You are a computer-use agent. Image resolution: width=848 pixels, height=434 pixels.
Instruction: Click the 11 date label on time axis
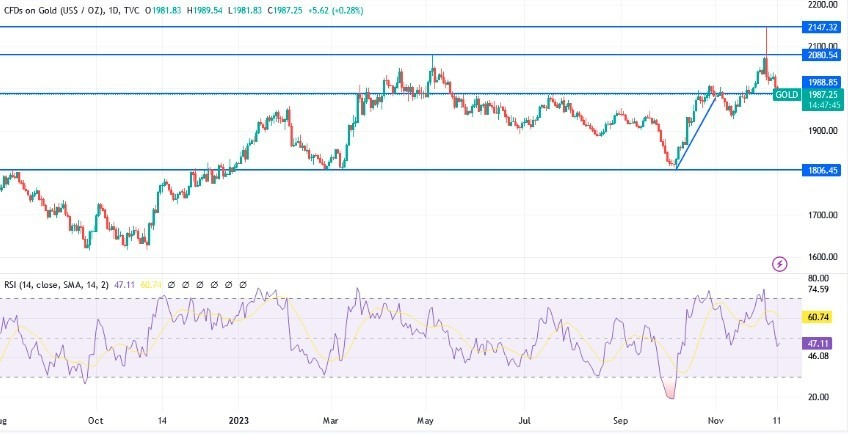(x=777, y=420)
